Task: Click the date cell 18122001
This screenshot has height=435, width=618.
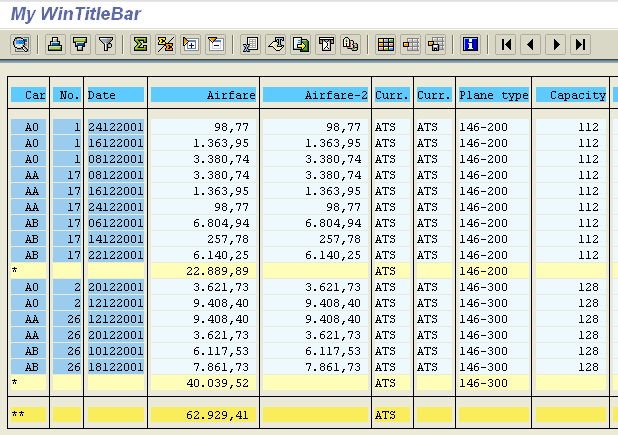Action: click(x=116, y=367)
